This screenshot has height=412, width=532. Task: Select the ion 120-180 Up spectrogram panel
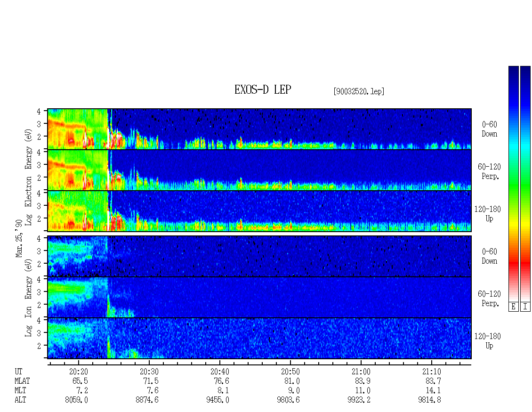[x=259, y=339]
